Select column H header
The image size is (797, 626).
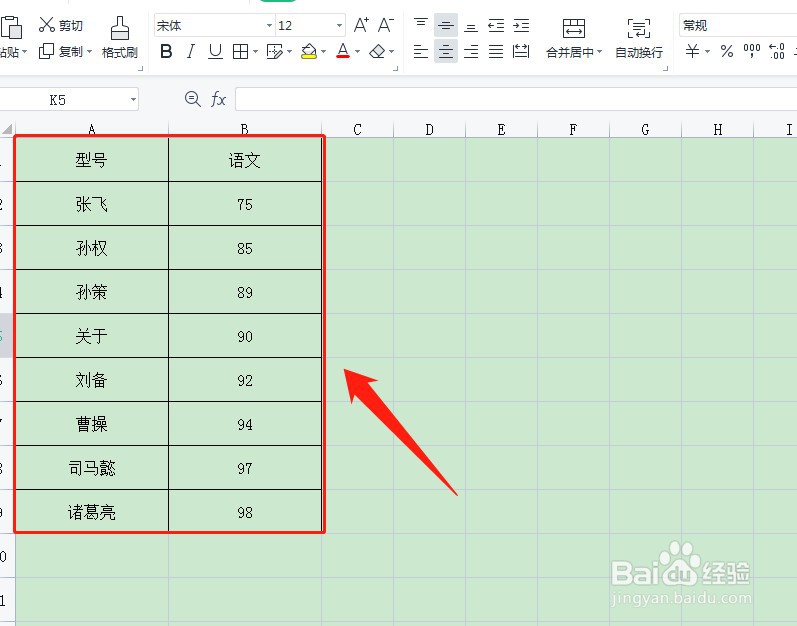pos(717,130)
